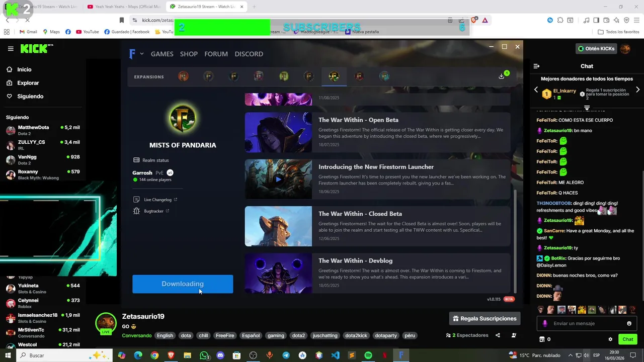Viewport: 644px width, 362px height.
Task: Click the Conversando category link
Action: [136, 335]
